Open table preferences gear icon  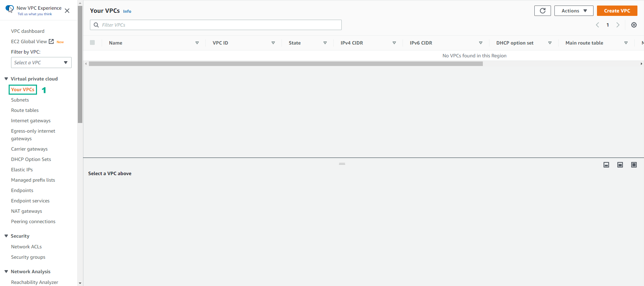pos(634,25)
